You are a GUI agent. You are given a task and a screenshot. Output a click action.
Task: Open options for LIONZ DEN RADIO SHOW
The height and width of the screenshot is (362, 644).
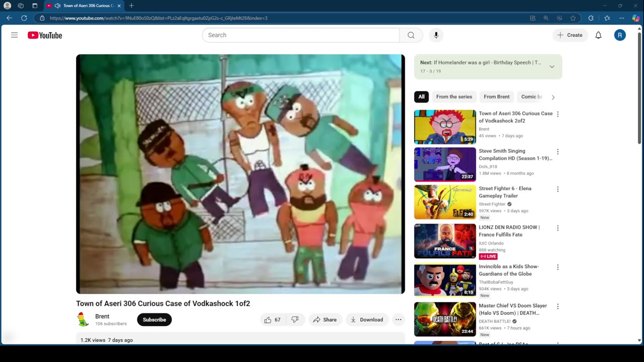click(557, 228)
